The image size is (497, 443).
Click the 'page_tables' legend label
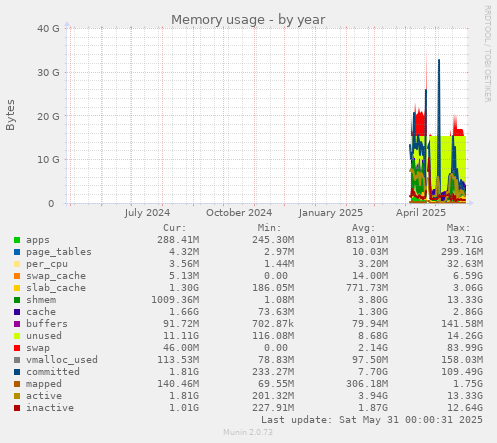pos(59,252)
